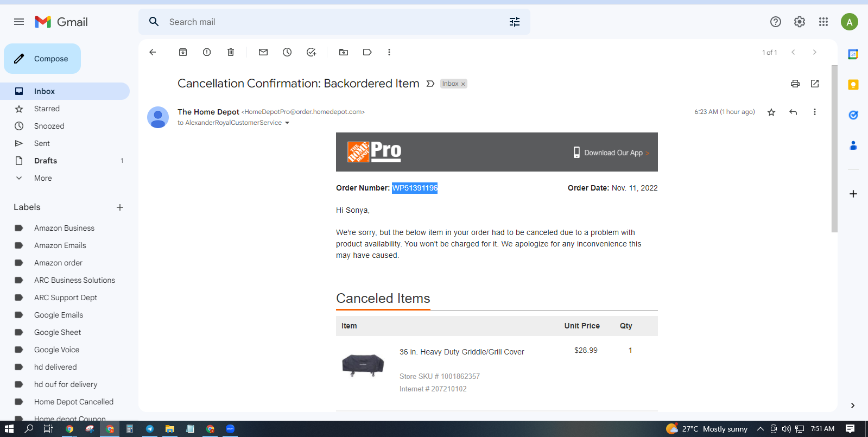The height and width of the screenshot is (437, 868).
Task: Open Google Keep side panel
Action: [x=853, y=85]
